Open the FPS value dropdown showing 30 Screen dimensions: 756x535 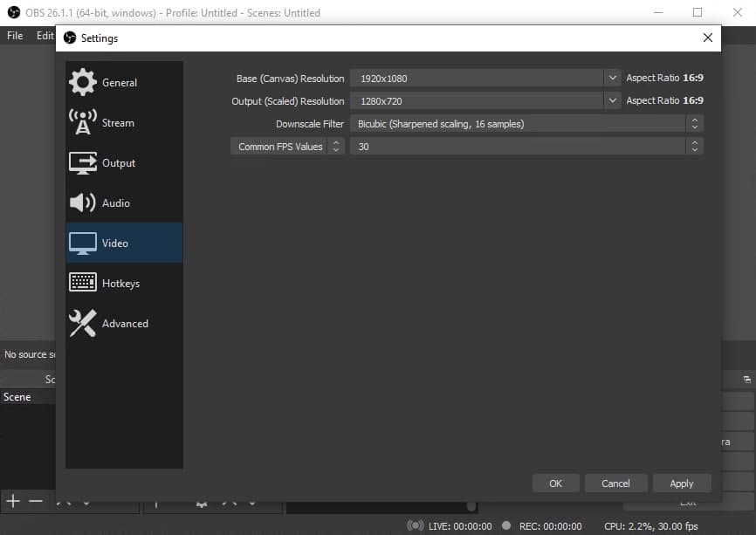(526, 147)
